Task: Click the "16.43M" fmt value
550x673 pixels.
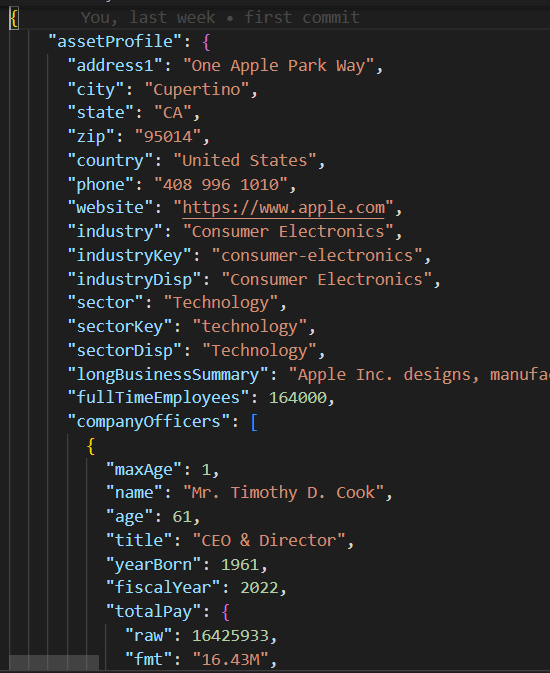Action: pyautogui.click(x=230, y=660)
